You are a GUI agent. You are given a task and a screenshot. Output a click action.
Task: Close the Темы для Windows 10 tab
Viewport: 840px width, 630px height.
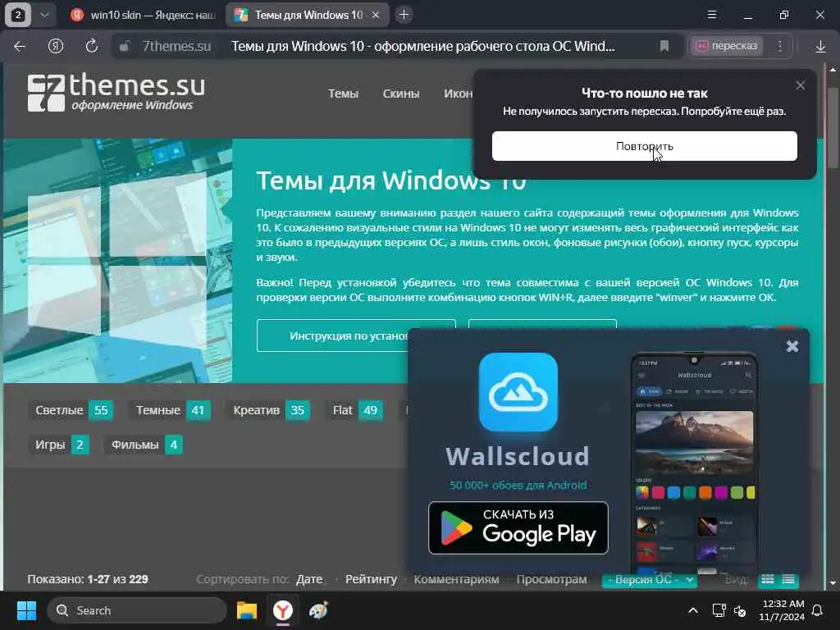coord(376,15)
